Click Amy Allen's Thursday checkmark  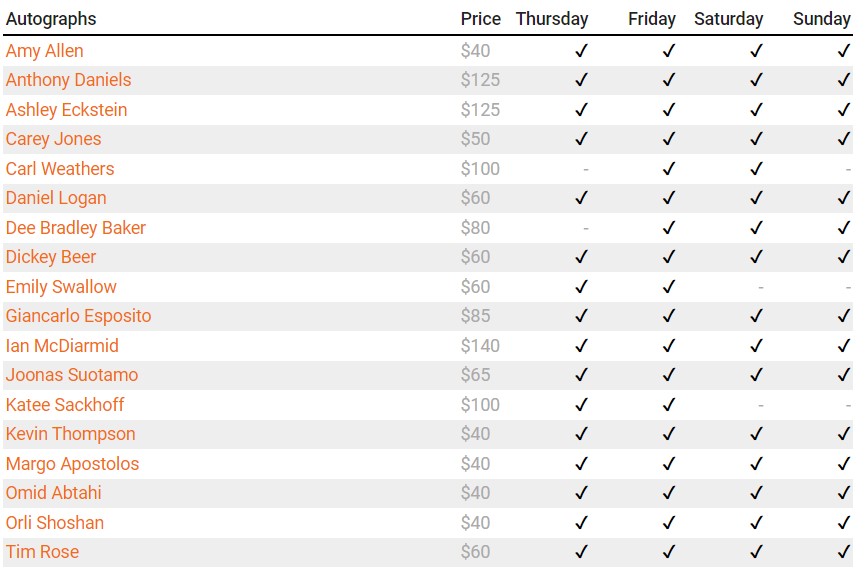581,51
